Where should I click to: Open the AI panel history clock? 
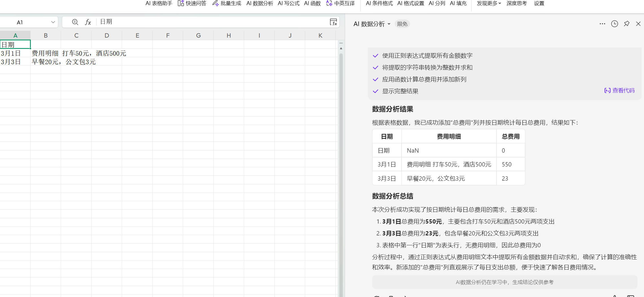(x=614, y=24)
